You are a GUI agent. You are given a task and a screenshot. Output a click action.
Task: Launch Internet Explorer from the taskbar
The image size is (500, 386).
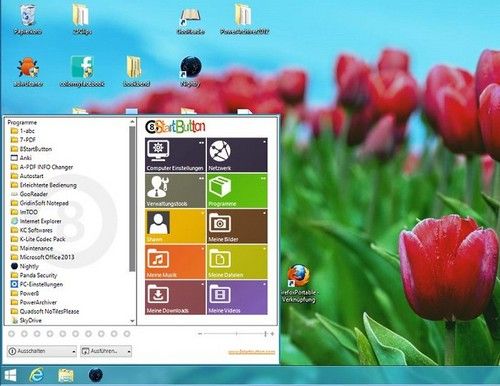pyautogui.click(x=36, y=375)
